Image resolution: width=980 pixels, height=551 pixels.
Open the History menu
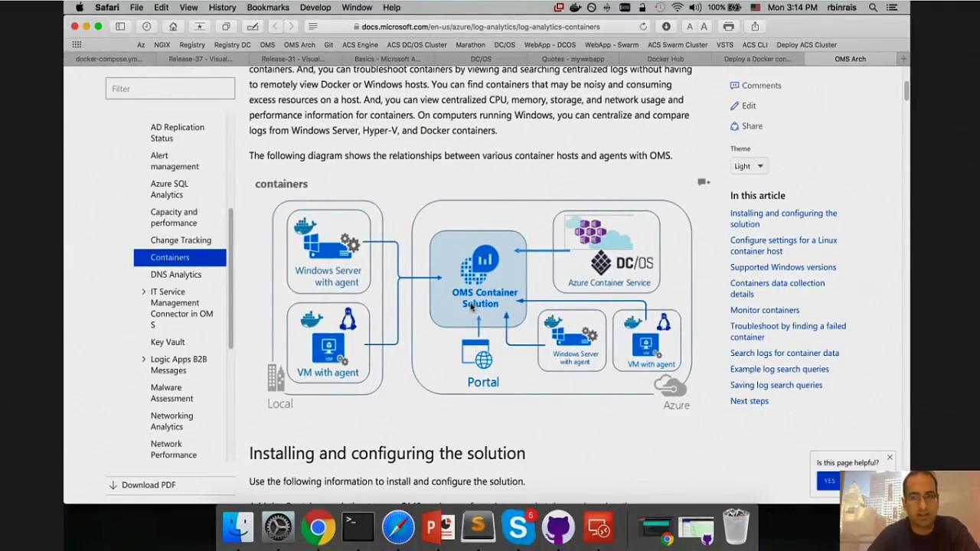222,8
